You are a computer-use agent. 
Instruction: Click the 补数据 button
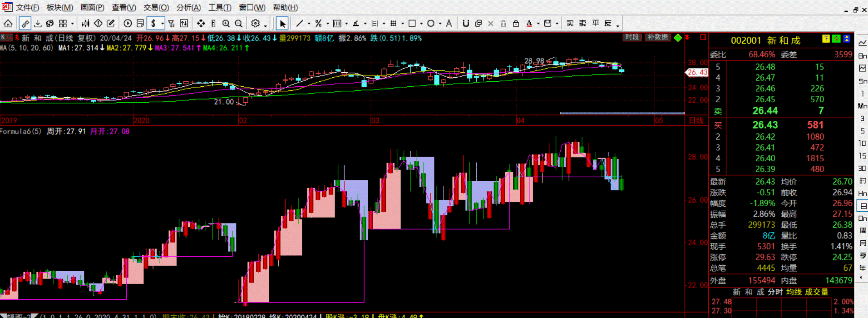tap(657, 37)
